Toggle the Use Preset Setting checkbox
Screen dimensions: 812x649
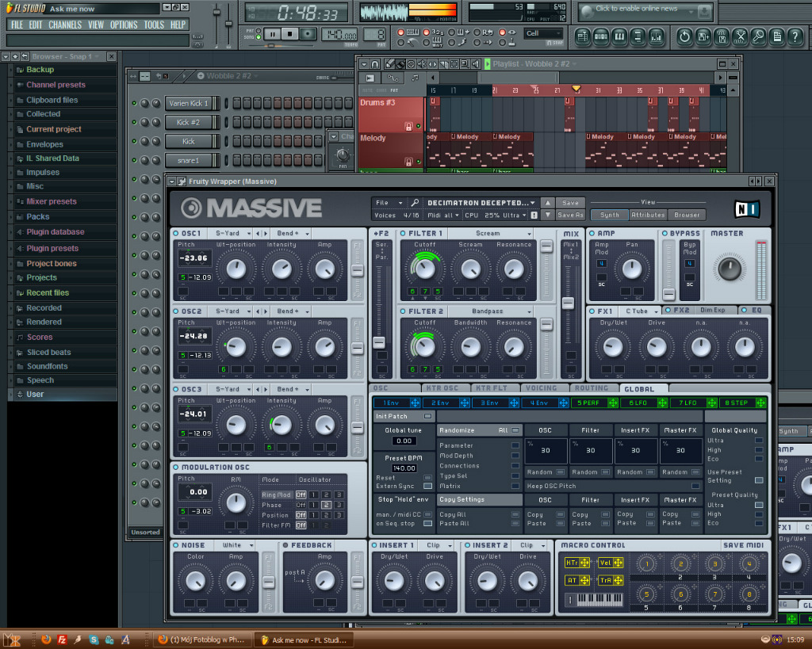(x=759, y=480)
